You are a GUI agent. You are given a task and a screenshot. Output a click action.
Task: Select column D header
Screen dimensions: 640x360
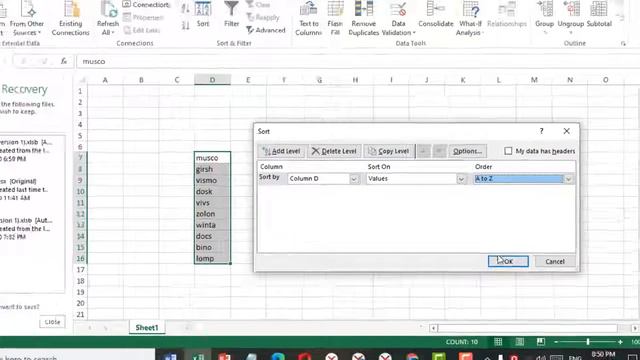(212, 80)
